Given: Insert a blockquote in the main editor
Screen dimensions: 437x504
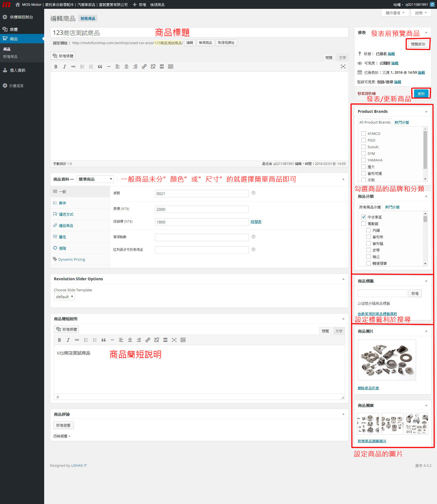Looking at the screenshot, I should [x=100, y=66].
